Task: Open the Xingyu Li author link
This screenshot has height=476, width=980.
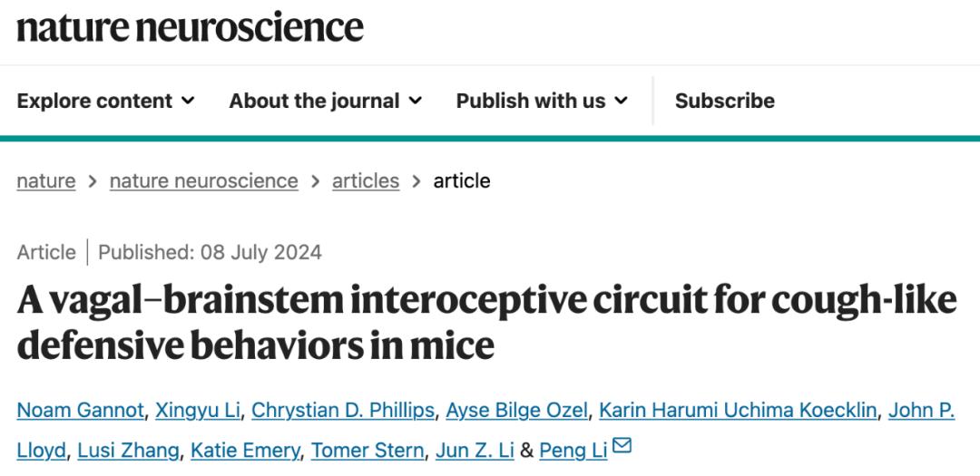Action: point(197,411)
